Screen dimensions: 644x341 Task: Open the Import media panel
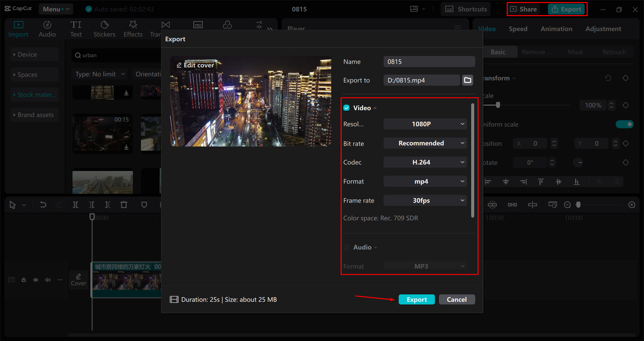click(18, 29)
